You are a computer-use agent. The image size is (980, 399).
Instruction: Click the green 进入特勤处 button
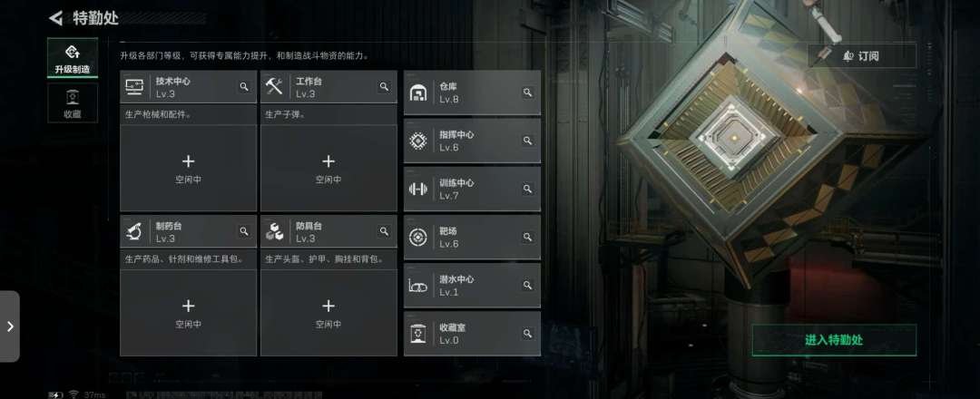[x=834, y=340]
